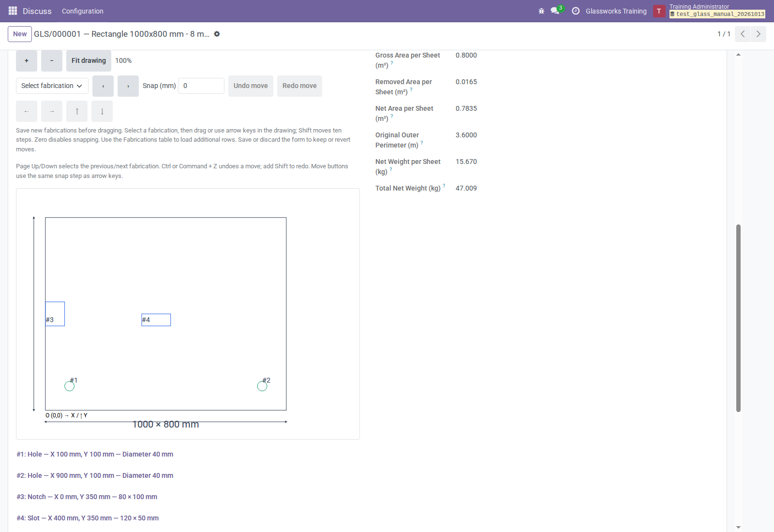Move fabrication up with arrow button
Image resolution: width=774 pixels, height=532 pixels.
(77, 111)
